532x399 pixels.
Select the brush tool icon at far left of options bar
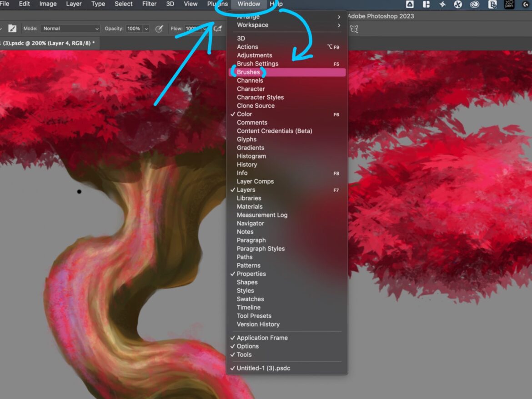click(12, 28)
